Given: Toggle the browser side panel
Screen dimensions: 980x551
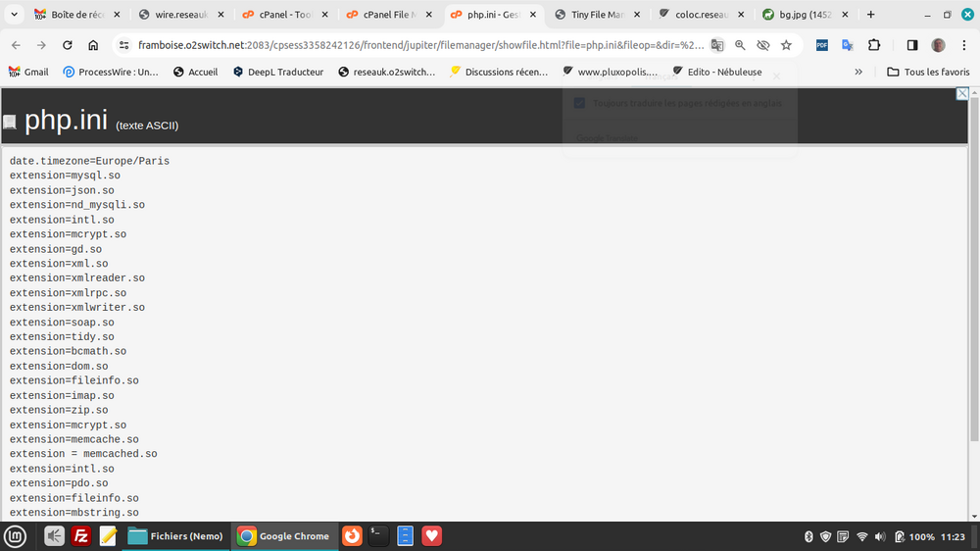Looking at the screenshot, I should [912, 45].
